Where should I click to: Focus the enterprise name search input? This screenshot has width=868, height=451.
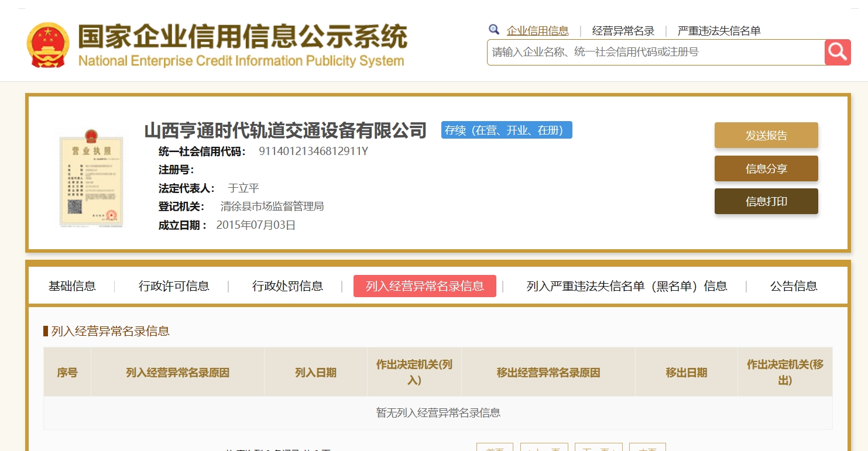656,52
